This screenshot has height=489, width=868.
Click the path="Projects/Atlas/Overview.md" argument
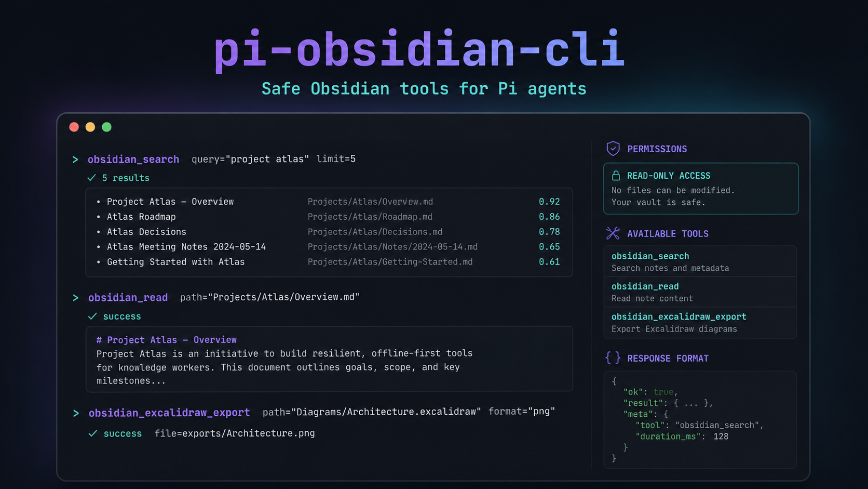(270, 297)
